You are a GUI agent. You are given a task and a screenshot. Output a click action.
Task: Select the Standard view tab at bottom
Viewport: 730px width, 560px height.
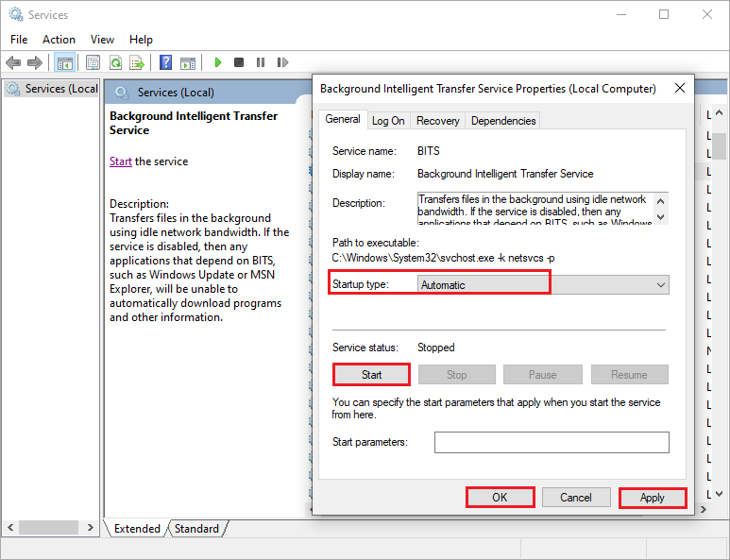[x=196, y=529]
